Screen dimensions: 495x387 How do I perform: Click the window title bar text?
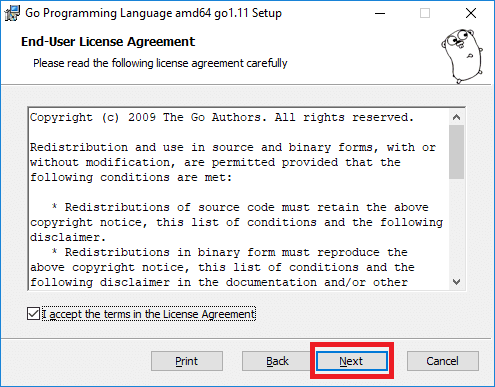[153, 13]
